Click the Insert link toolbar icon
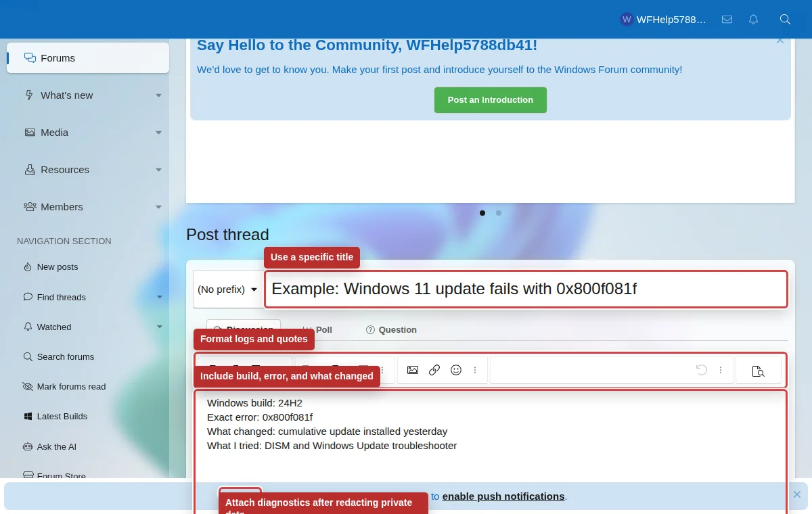 (434, 370)
